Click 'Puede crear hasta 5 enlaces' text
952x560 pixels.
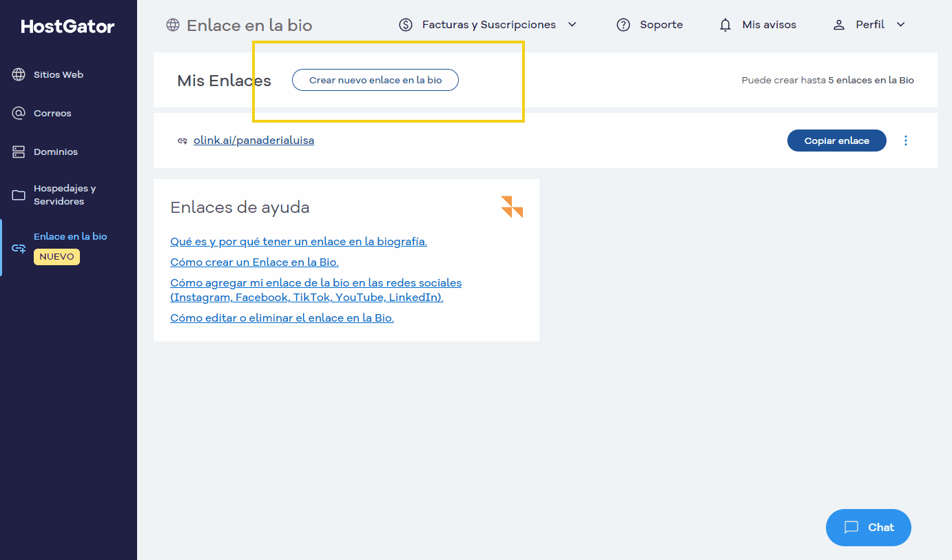pyautogui.click(x=828, y=80)
